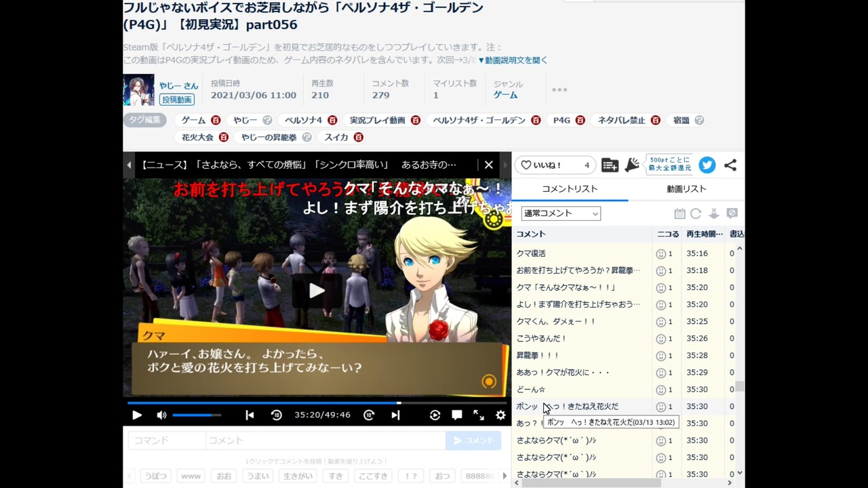Click the いいね! like button
Screen dimensions: 868x488
554,165
